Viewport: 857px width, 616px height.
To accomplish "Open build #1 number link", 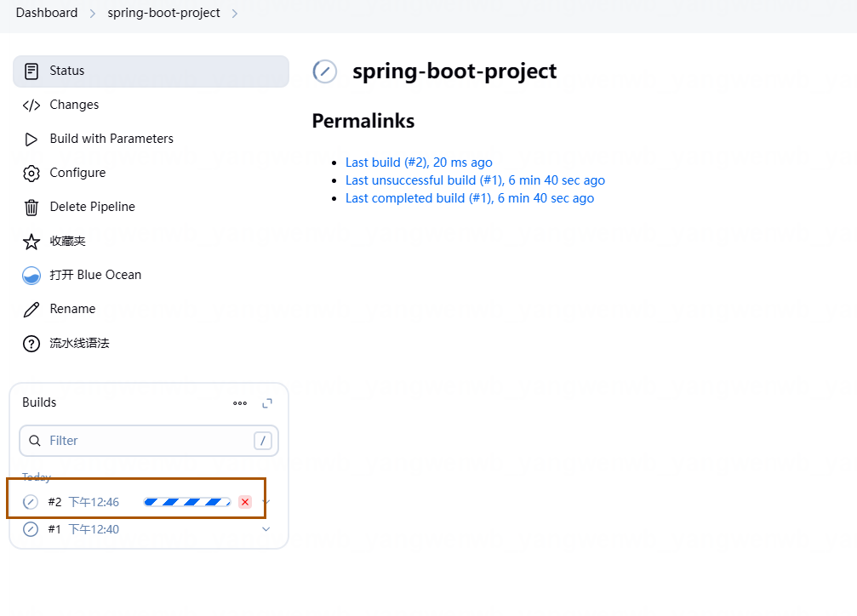I will [54, 529].
